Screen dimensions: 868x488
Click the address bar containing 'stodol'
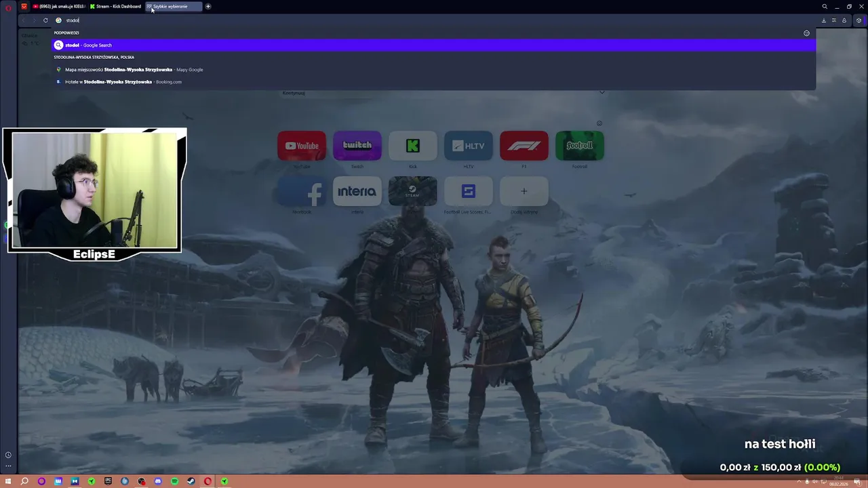coord(434,20)
